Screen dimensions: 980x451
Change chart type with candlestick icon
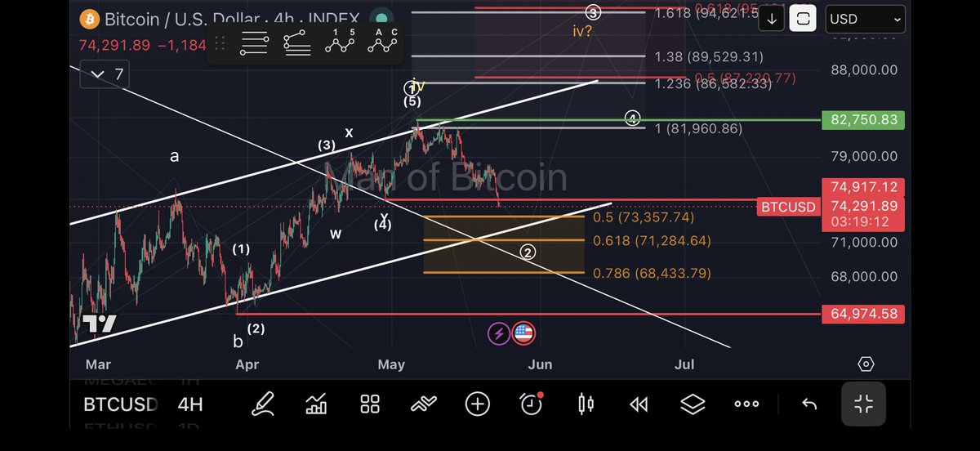[586, 404]
